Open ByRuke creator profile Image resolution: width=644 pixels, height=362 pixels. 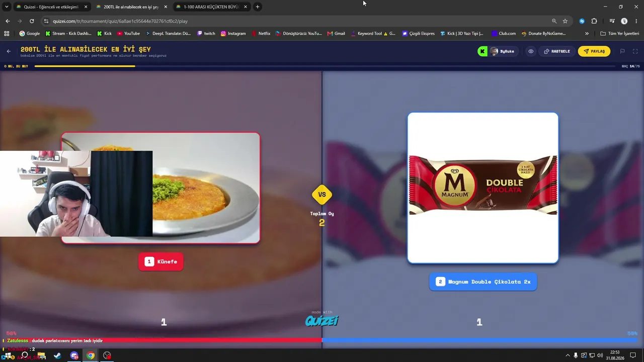click(503, 51)
